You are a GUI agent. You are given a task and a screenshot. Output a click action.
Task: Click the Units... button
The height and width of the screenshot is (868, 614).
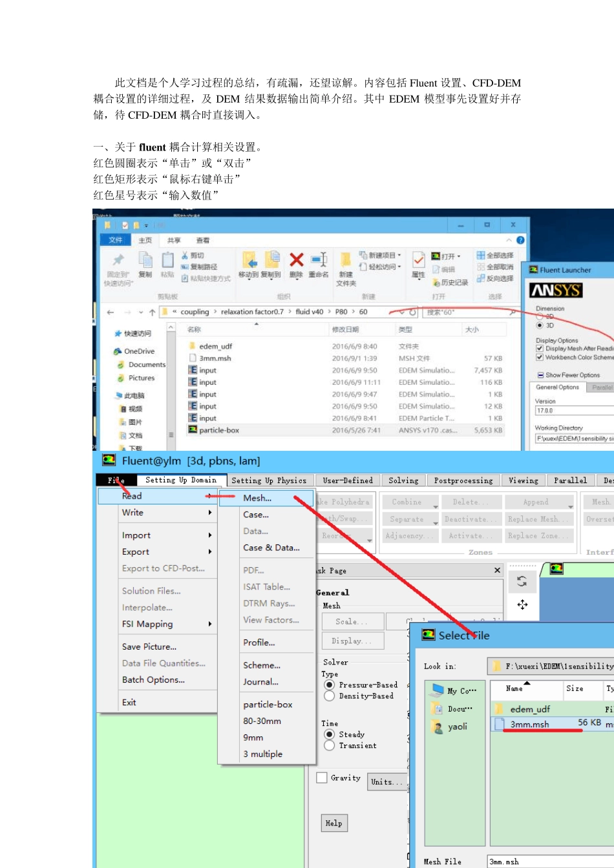click(x=386, y=781)
